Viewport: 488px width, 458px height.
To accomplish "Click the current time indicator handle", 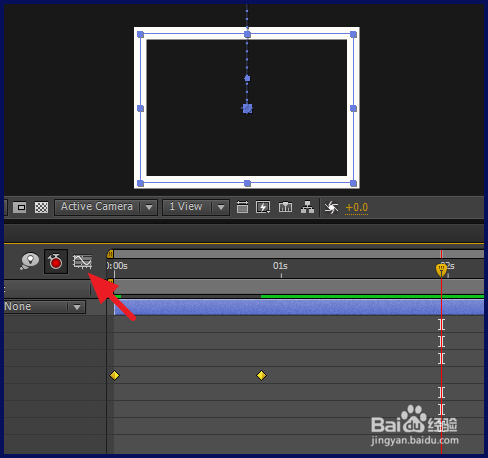I will 441,270.
